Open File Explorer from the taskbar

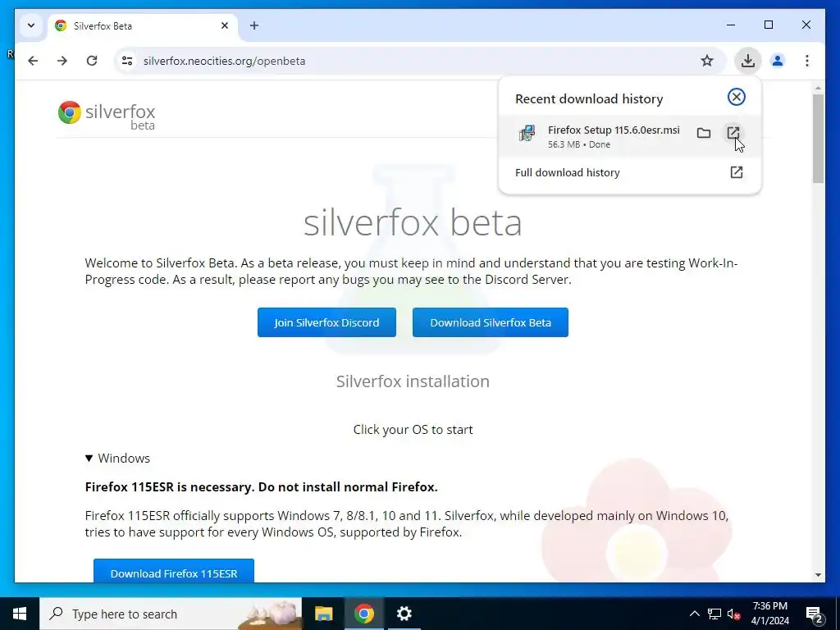(323, 614)
